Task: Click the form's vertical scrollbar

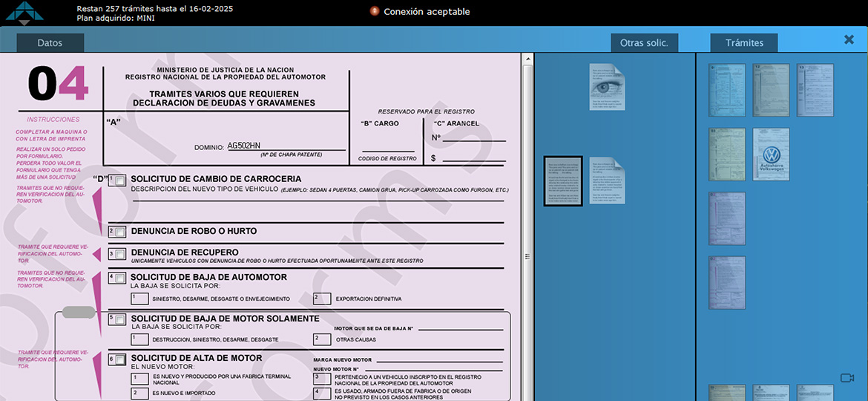Action: [x=528, y=149]
